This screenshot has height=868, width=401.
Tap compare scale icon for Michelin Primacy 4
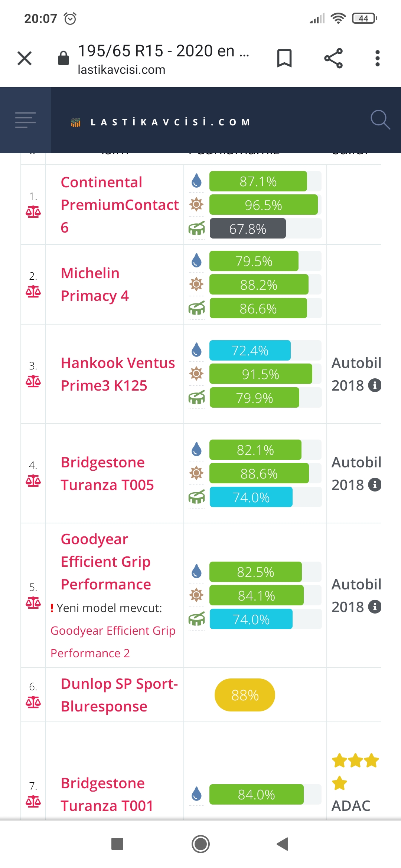(33, 292)
